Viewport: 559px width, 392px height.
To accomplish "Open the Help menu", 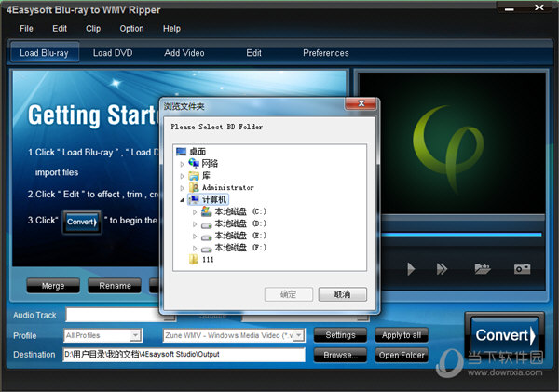I will coord(171,29).
